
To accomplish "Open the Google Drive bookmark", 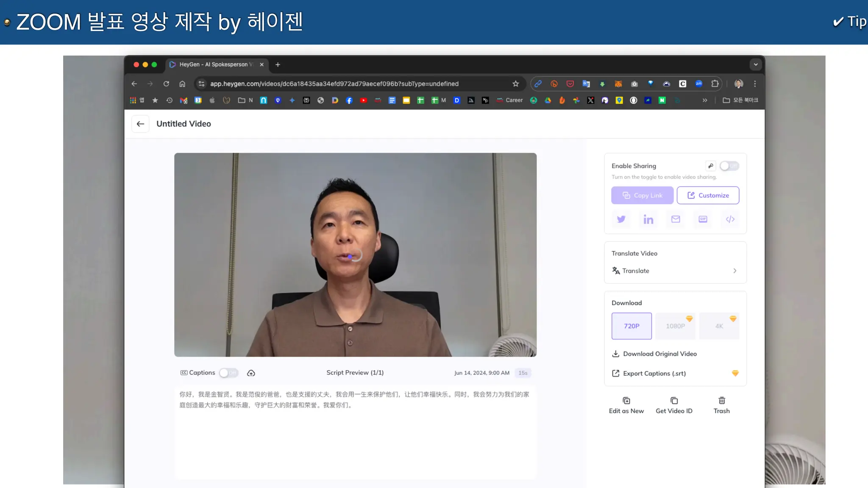I will pos(548,100).
